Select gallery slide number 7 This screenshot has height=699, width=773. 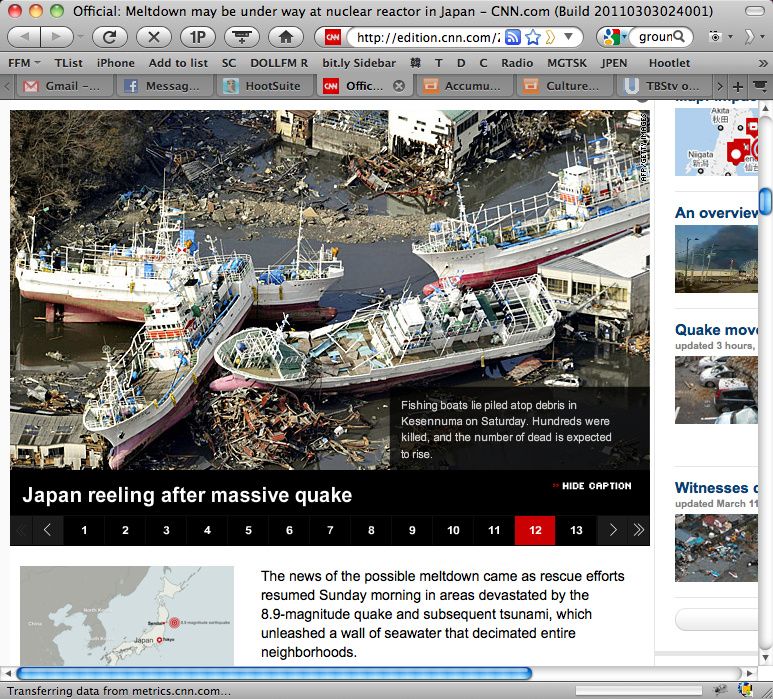330,530
